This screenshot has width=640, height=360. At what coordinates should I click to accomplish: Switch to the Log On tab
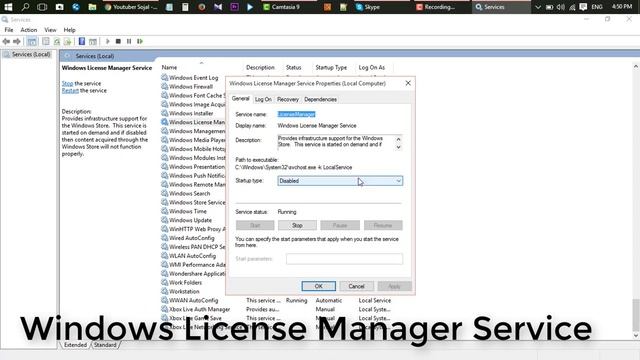click(263, 99)
